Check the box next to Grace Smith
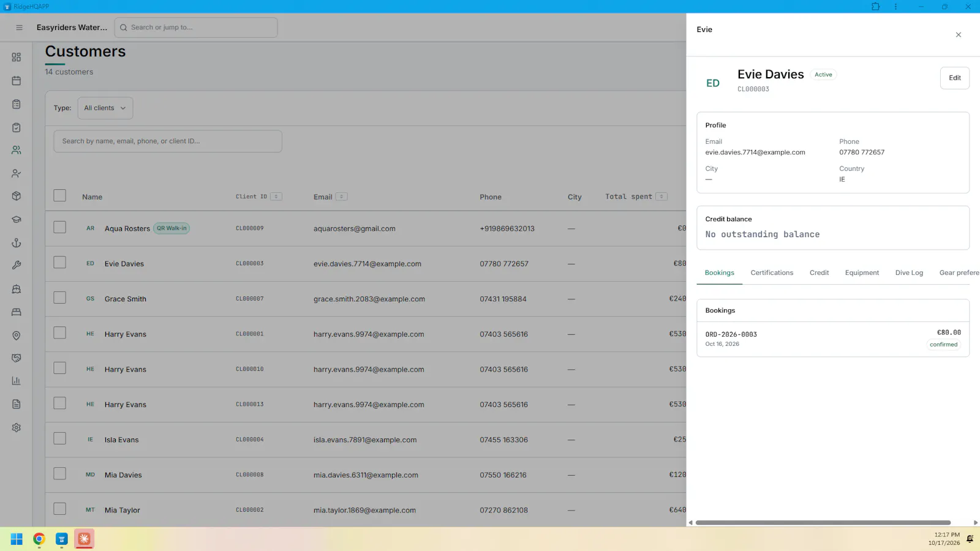Image resolution: width=980 pixels, height=551 pixels. 59,298
